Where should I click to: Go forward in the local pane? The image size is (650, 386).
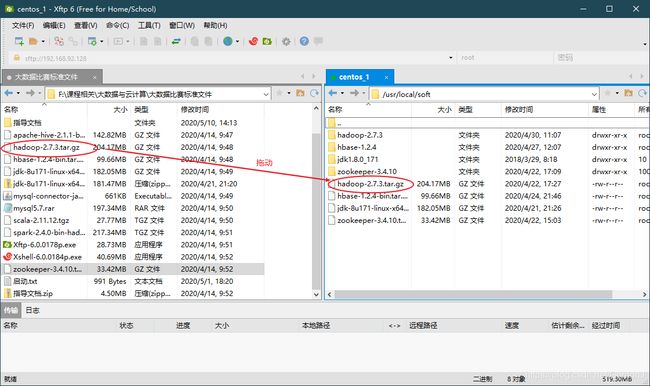click(x=30, y=93)
